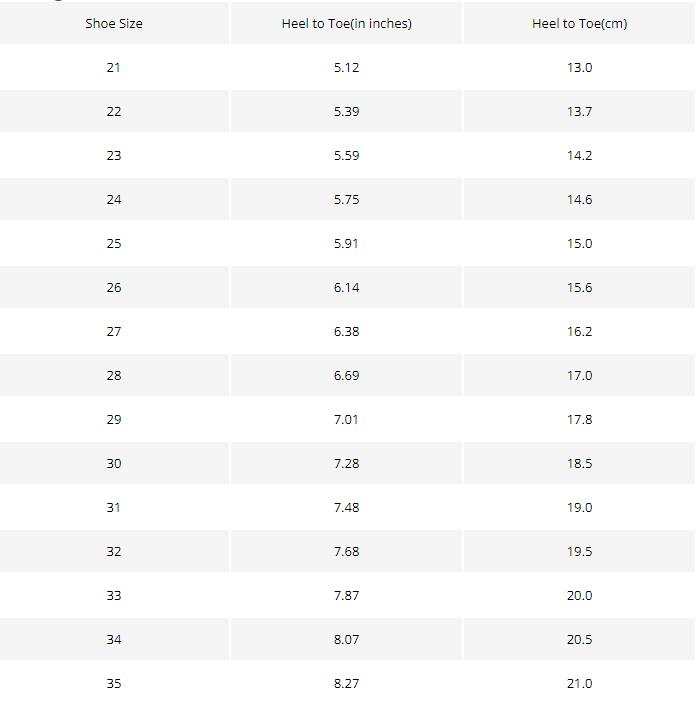Click the 5.91 inches value
This screenshot has width=699, height=701.
click(346, 244)
